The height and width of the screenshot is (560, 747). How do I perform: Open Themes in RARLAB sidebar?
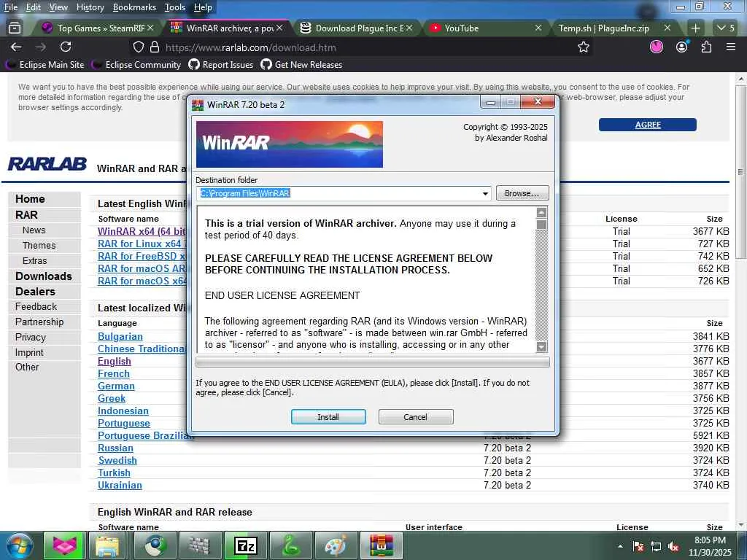pos(39,245)
